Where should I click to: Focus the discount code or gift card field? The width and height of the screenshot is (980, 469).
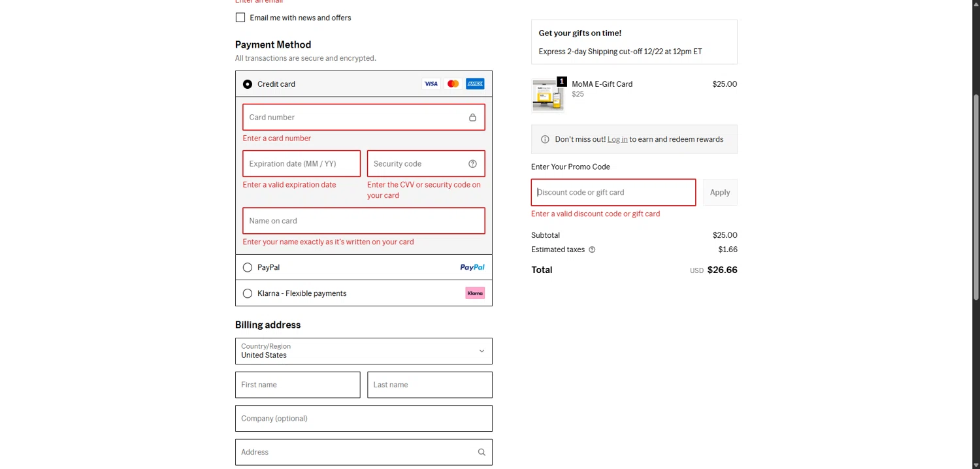tap(613, 193)
